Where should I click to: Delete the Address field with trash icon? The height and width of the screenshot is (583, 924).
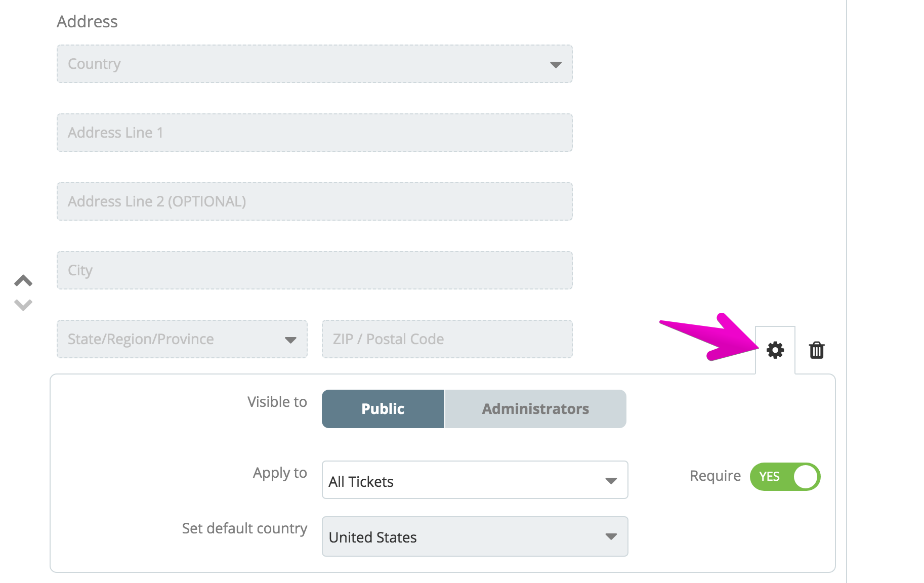tap(816, 350)
